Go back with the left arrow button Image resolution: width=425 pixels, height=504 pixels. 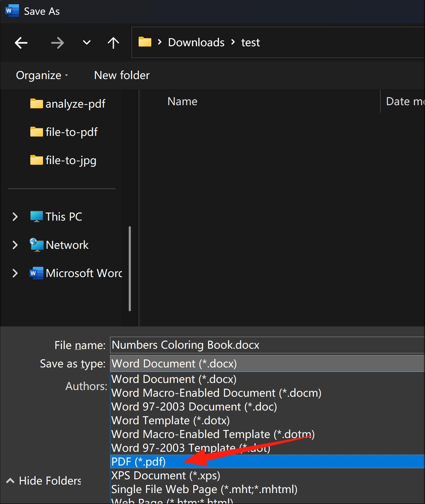pyautogui.click(x=21, y=43)
